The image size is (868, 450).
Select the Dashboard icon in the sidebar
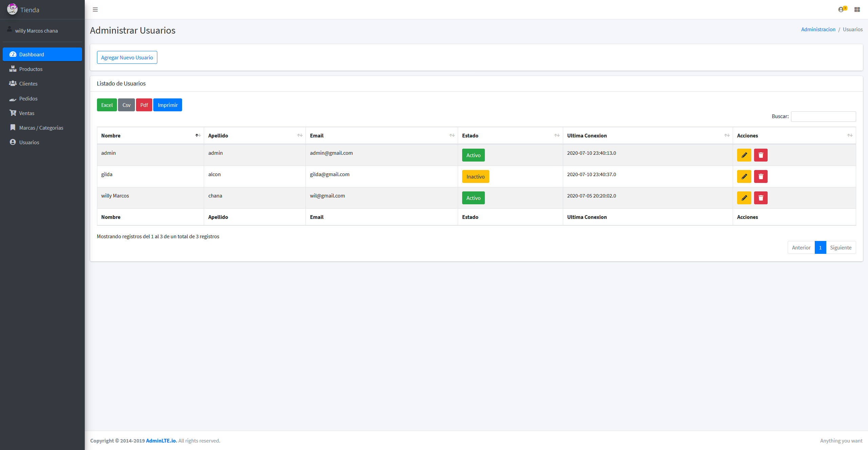click(13, 54)
